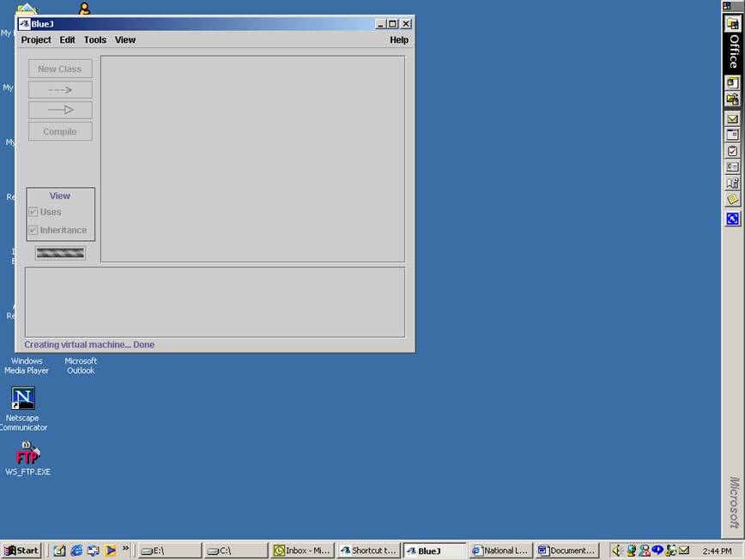Click the striped progress indicator below Inheritance
Viewport: 745px width, 560px height.
tap(59, 252)
